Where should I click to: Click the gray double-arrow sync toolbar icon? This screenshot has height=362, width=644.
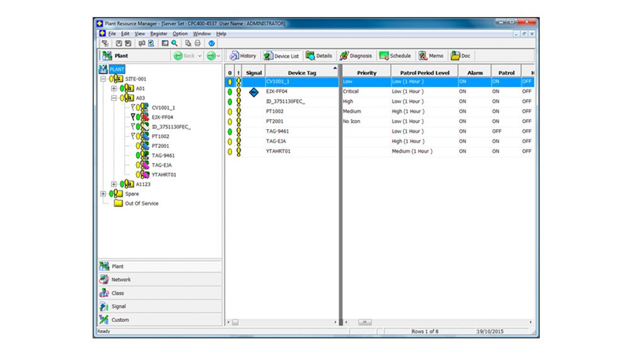(x=142, y=43)
